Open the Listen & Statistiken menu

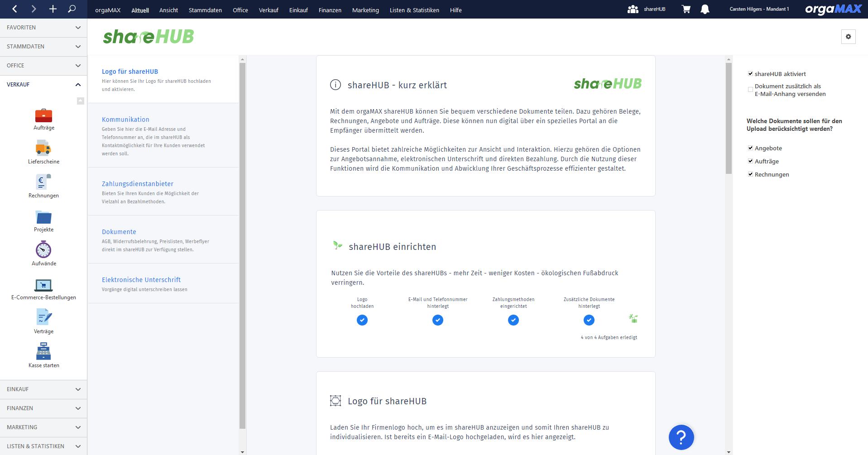tap(414, 10)
